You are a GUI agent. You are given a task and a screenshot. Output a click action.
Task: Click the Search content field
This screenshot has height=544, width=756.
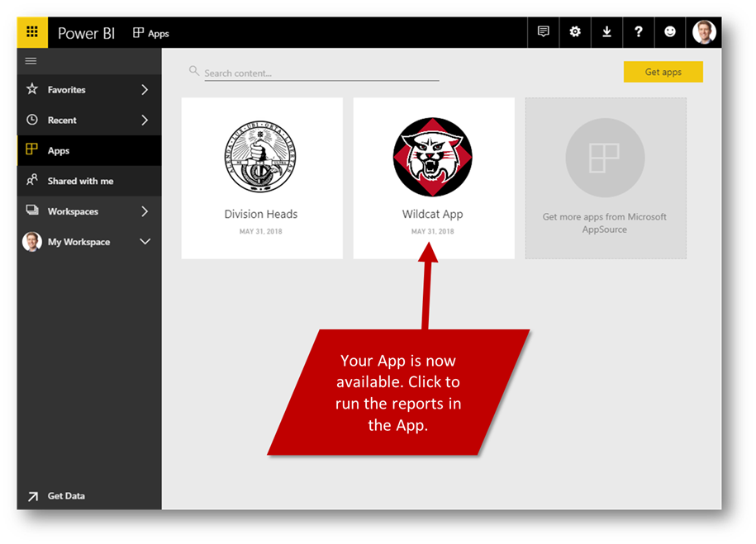click(x=321, y=73)
